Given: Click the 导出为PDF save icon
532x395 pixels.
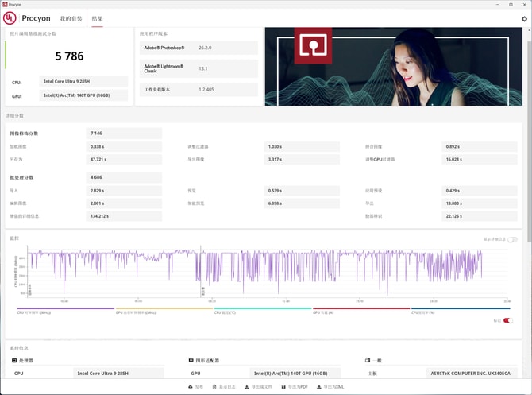Looking at the screenshot, I should 283,386.
